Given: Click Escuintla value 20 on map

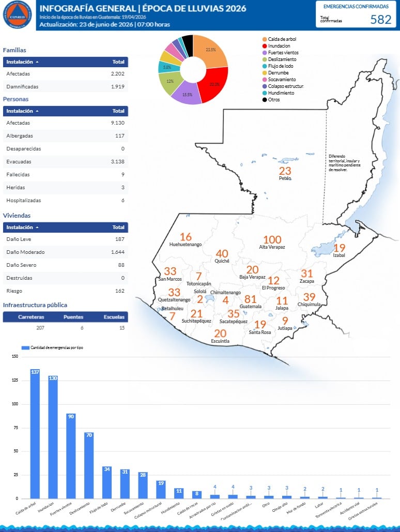Looking at the screenshot, I should [220, 333].
